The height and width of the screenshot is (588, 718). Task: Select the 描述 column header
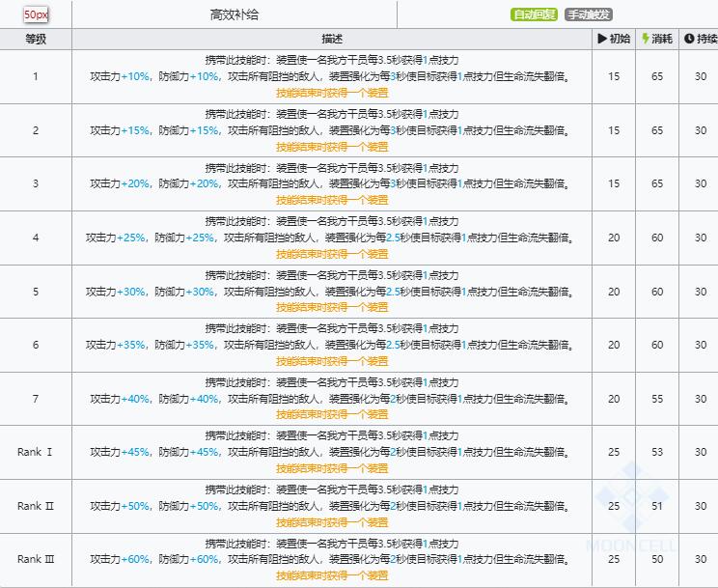(332, 39)
